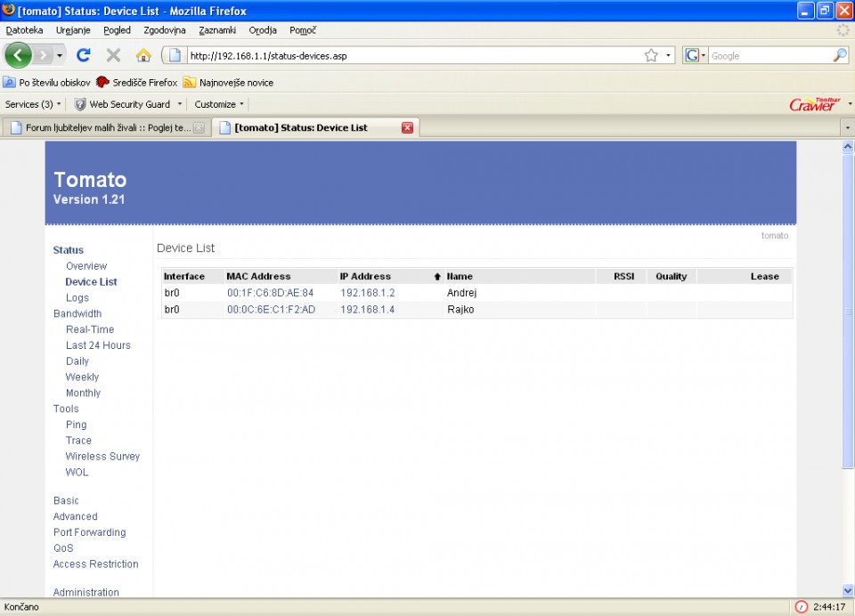Viewport: 855px width, 616px height.
Task: Open the Web Security Guard dropdown arrow
Action: click(x=179, y=104)
